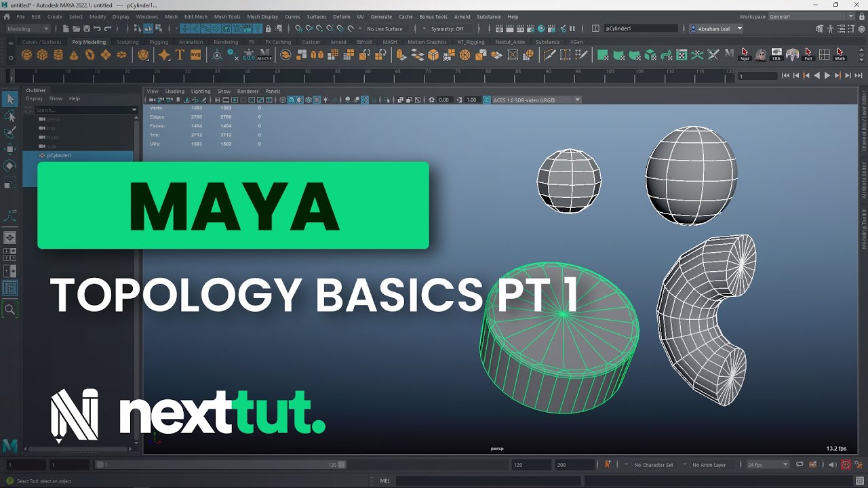
Task: Open the Workspace General dropdown
Action: tap(813, 16)
